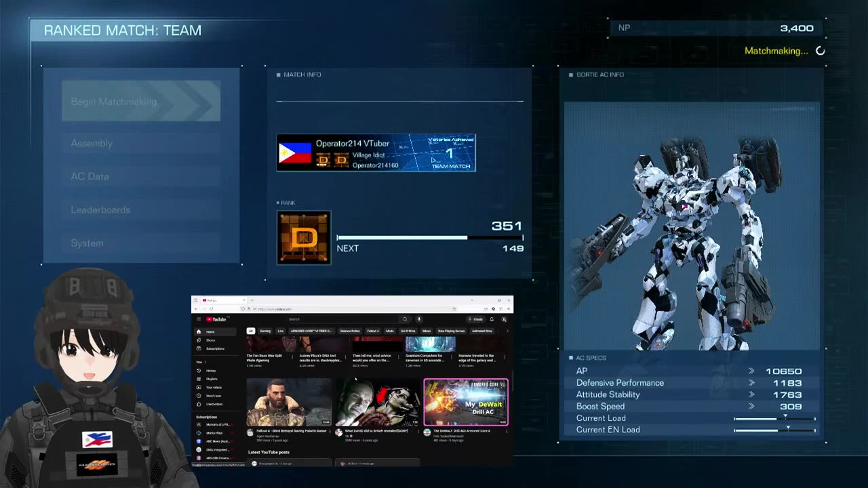Click the YouTube search field
The image size is (868, 488).
342,319
